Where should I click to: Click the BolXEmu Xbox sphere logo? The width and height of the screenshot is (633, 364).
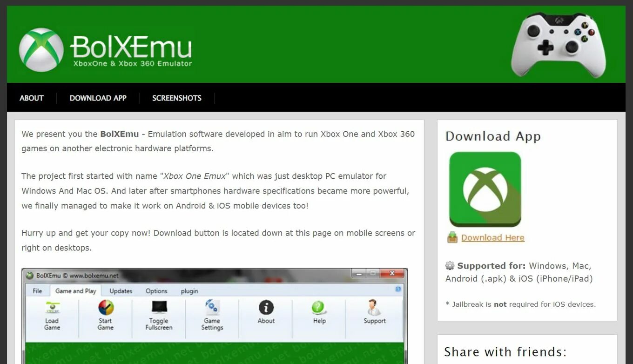[41, 50]
